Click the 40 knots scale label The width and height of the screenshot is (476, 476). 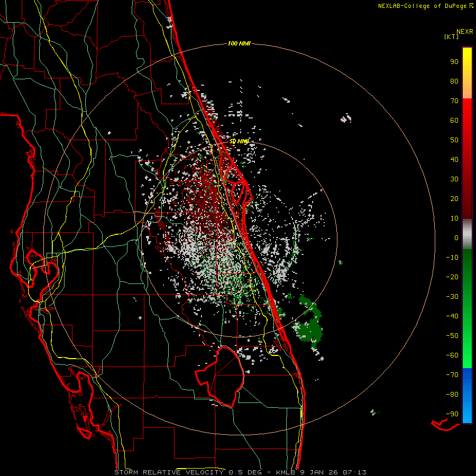coord(454,160)
